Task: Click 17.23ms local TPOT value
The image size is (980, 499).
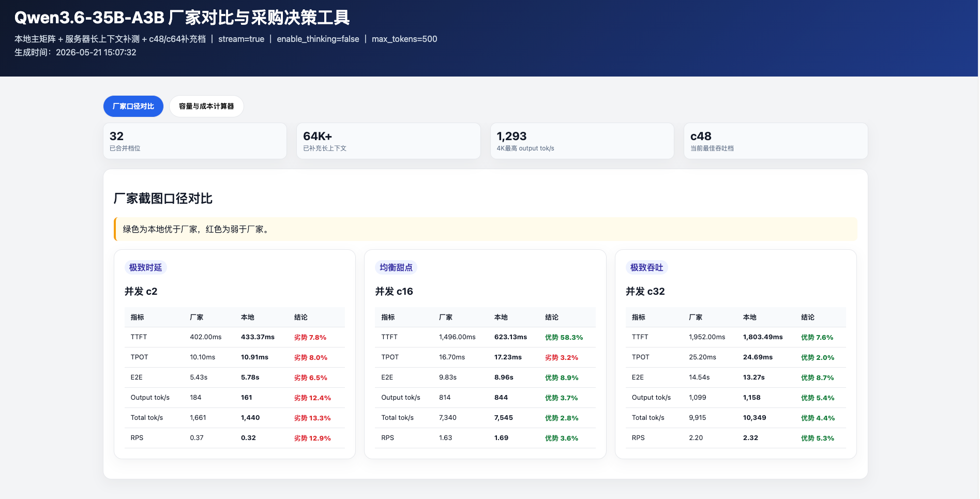Action: click(508, 357)
